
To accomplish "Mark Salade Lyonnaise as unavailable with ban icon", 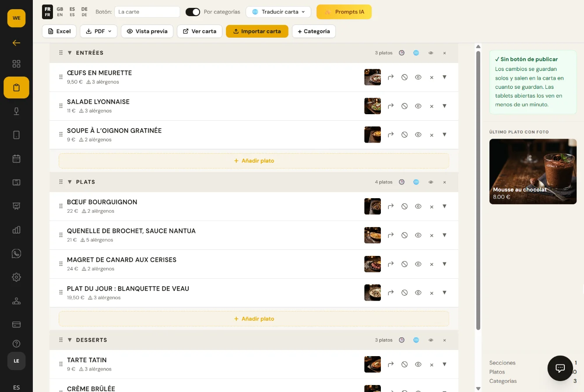I will tap(405, 106).
